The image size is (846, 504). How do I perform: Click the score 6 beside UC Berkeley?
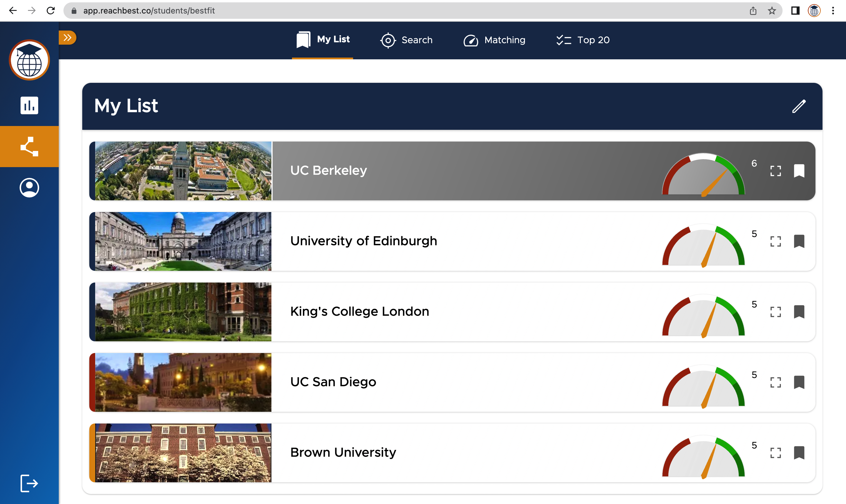point(754,163)
